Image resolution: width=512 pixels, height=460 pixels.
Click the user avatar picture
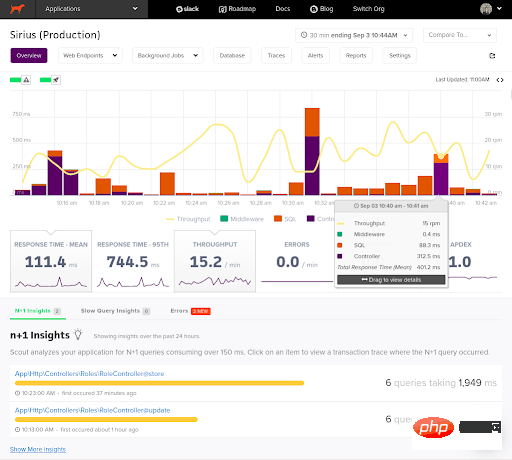click(486, 9)
